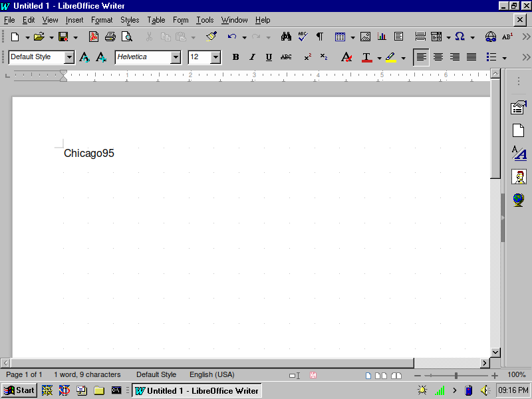Open the Styles menu
This screenshot has height=399, width=532.
click(130, 20)
